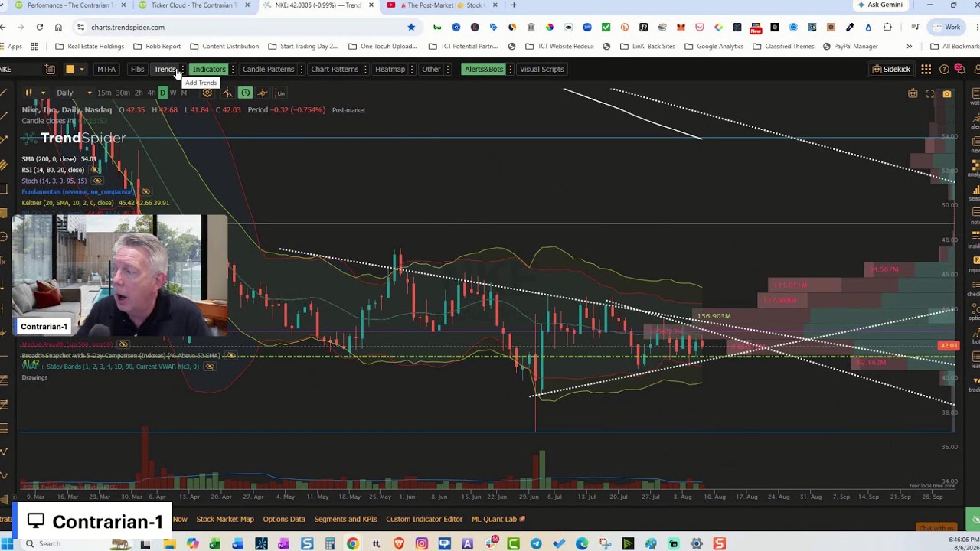The image size is (980, 551).
Task: Open Visual Scripts
Action: tap(541, 69)
